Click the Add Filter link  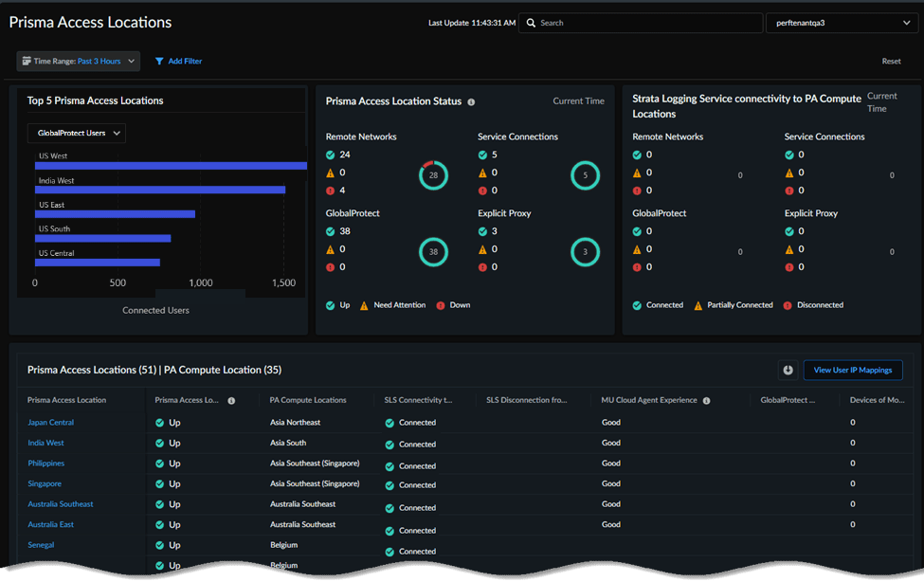[185, 62]
